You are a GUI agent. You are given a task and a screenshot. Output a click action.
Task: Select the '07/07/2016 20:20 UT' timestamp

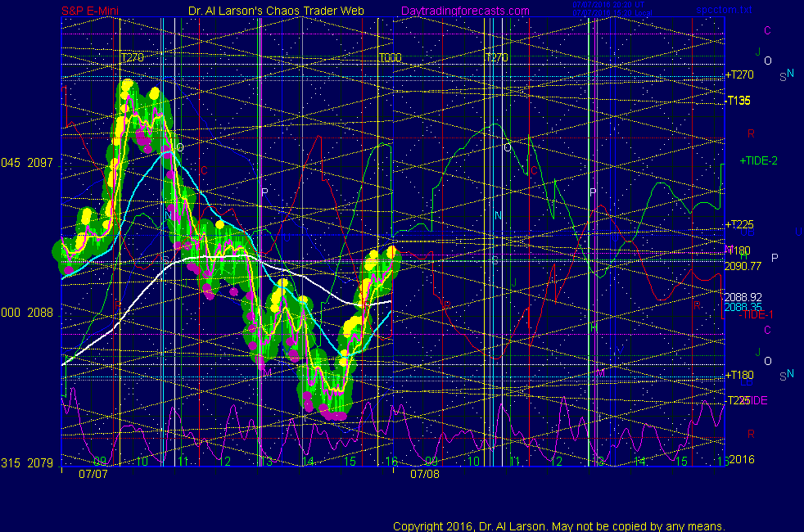608,5
